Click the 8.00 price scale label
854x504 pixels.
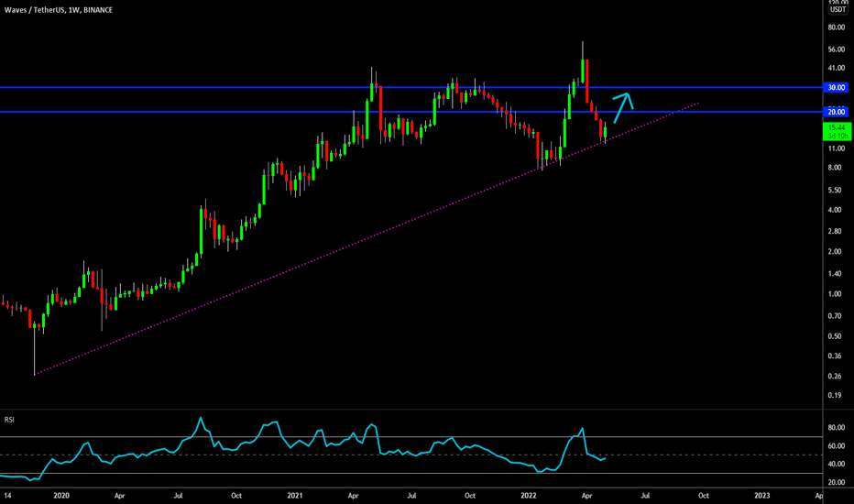[835, 168]
